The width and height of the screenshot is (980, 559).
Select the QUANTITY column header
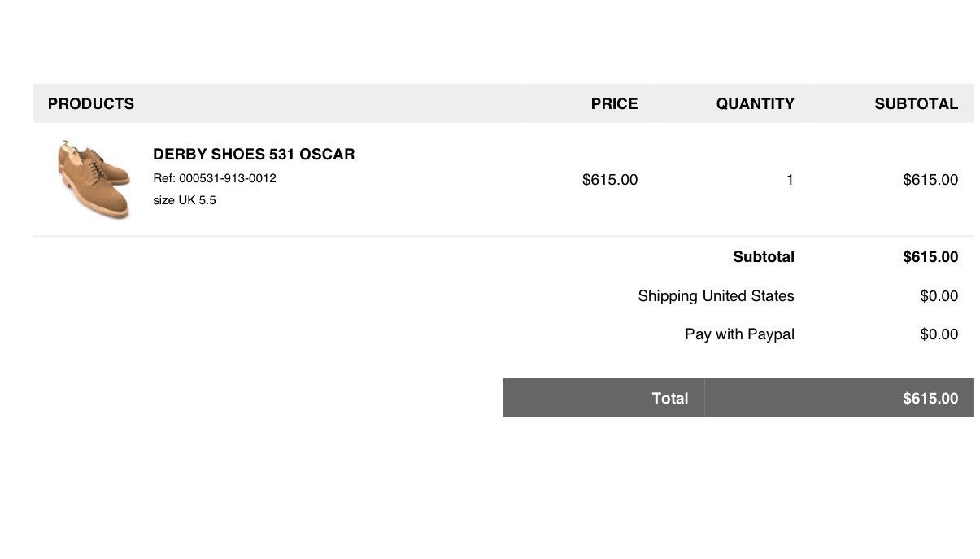pyautogui.click(x=755, y=104)
